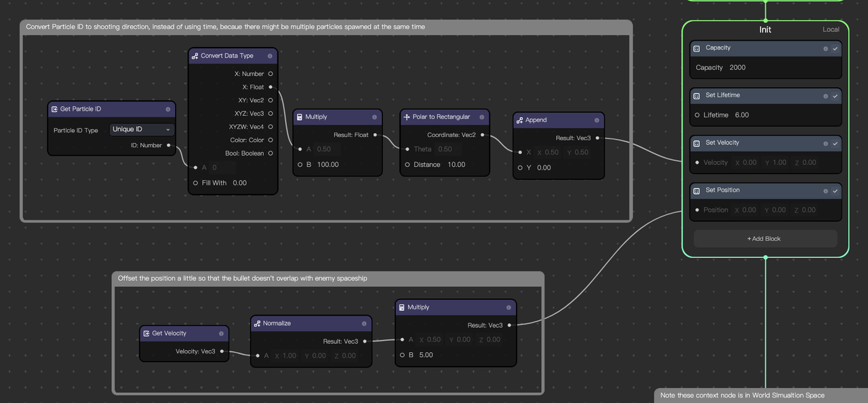Open info on Get Particle ID node
Viewport: 868px width, 403px height.
(167, 109)
